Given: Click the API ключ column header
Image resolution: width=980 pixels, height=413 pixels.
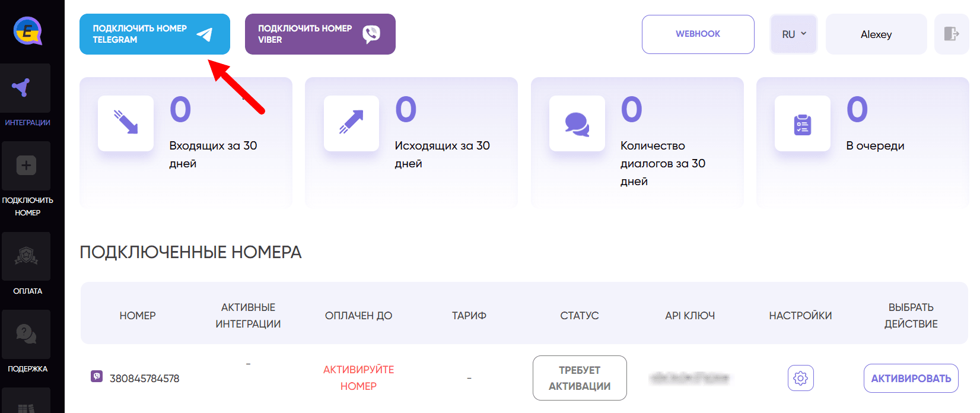Looking at the screenshot, I should [x=690, y=316].
